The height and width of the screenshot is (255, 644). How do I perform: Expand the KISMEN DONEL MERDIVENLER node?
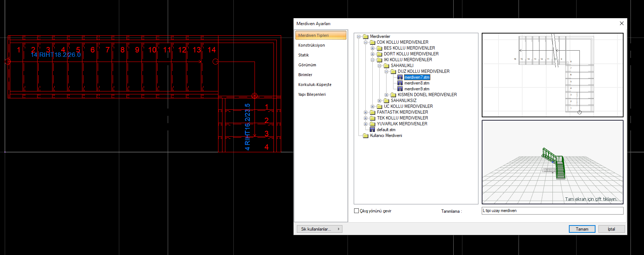tap(386, 95)
